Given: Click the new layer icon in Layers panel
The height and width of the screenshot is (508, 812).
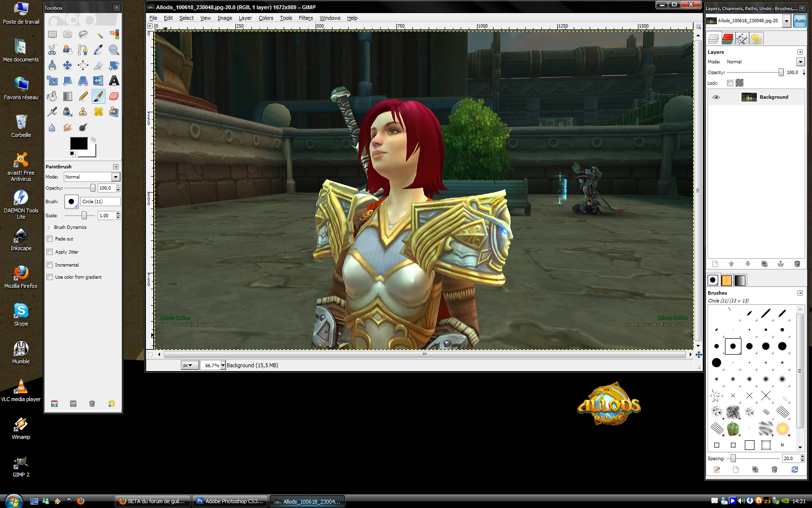Looking at the screenshot, I should click(715, 264).
